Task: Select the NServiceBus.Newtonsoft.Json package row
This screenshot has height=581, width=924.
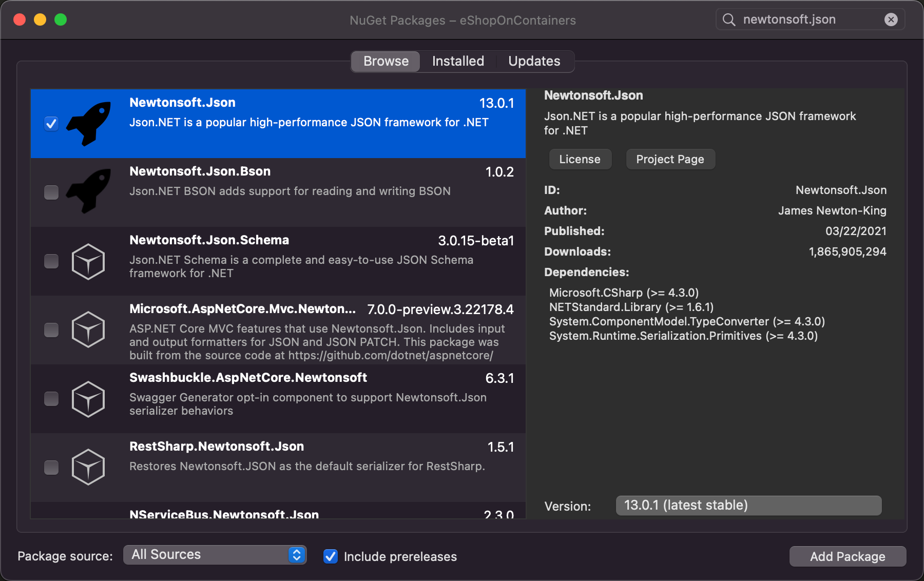Action: pyautogui.click(x=278, y=511)
